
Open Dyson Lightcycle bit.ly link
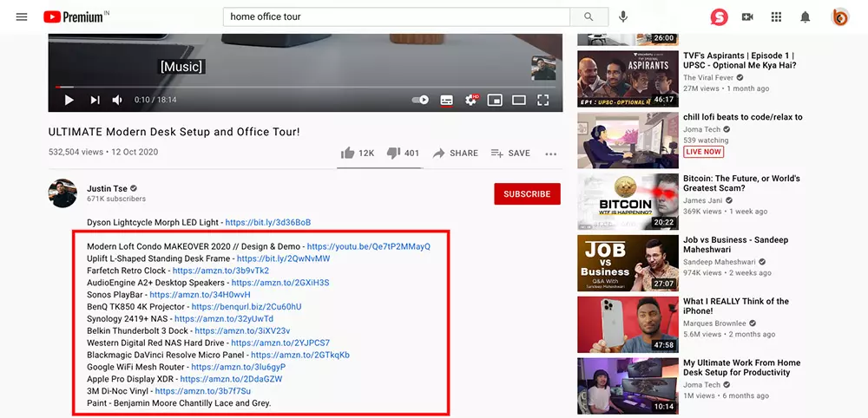coord(268,222)
